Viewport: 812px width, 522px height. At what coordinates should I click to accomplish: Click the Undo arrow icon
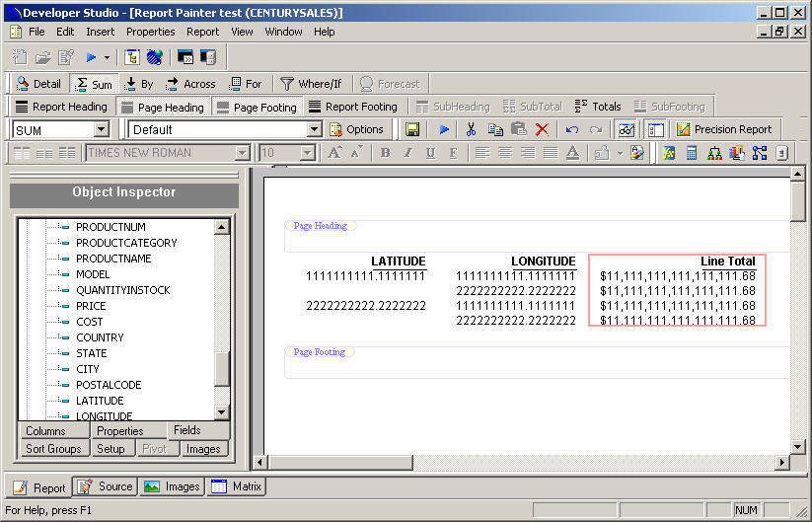point(572,129)
